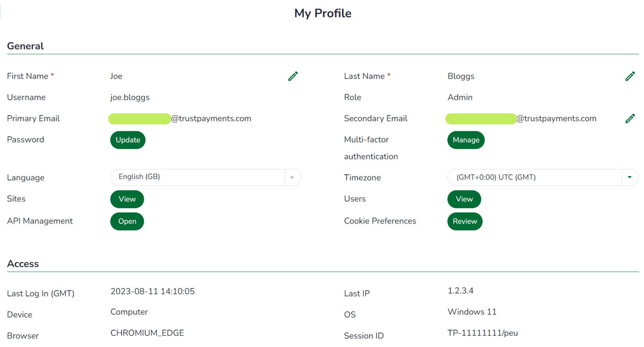
Task: Click the Primary Email address value
Action: click(181, 118)
